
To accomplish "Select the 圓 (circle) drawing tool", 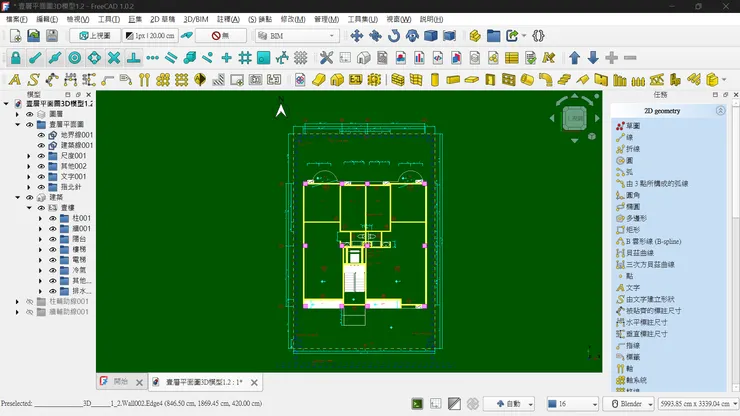I will coord(629,161).
